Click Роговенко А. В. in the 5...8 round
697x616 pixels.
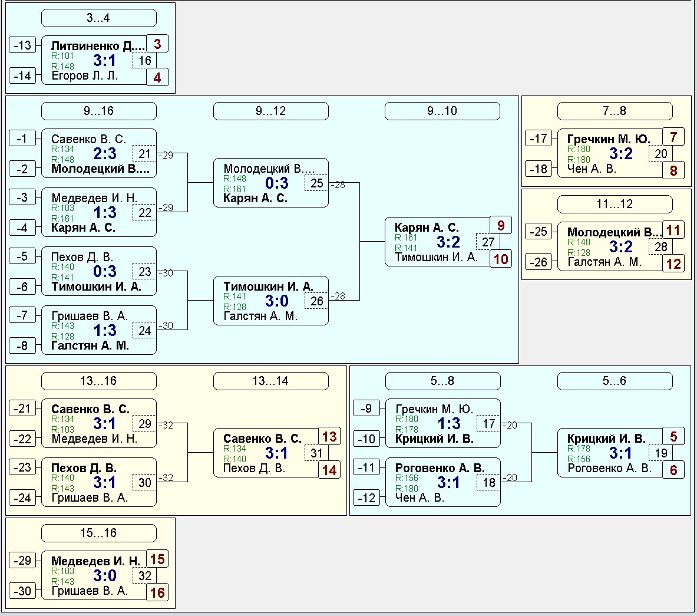click(x=440, y=468)
